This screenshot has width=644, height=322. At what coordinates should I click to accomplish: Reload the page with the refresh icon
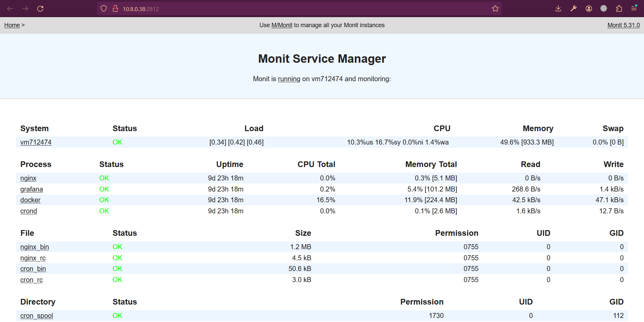click(40, 9)
